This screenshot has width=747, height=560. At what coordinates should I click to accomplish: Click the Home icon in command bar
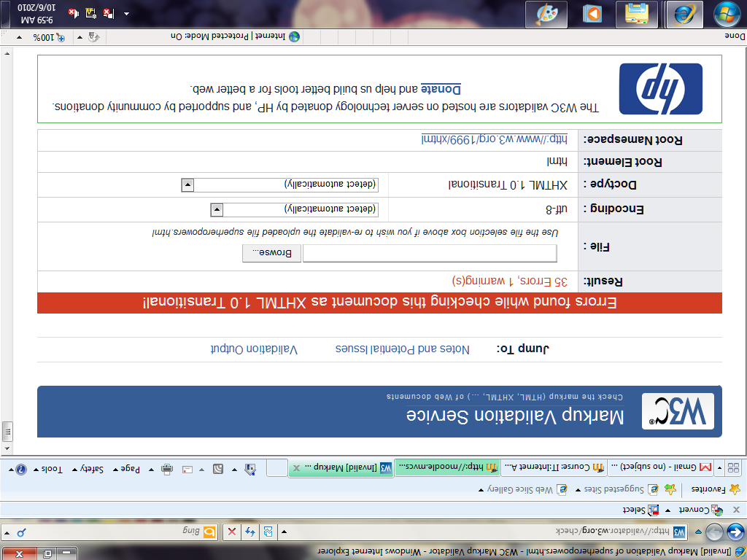250,469
